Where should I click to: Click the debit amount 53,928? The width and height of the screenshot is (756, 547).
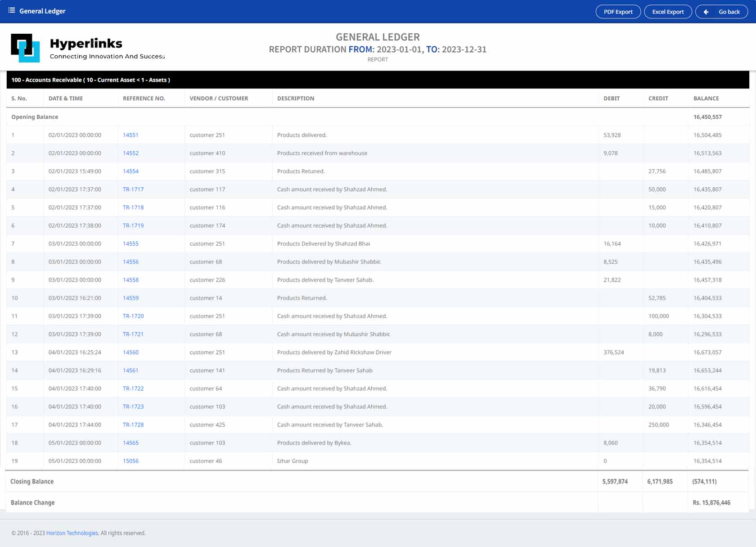coord(612,135)
